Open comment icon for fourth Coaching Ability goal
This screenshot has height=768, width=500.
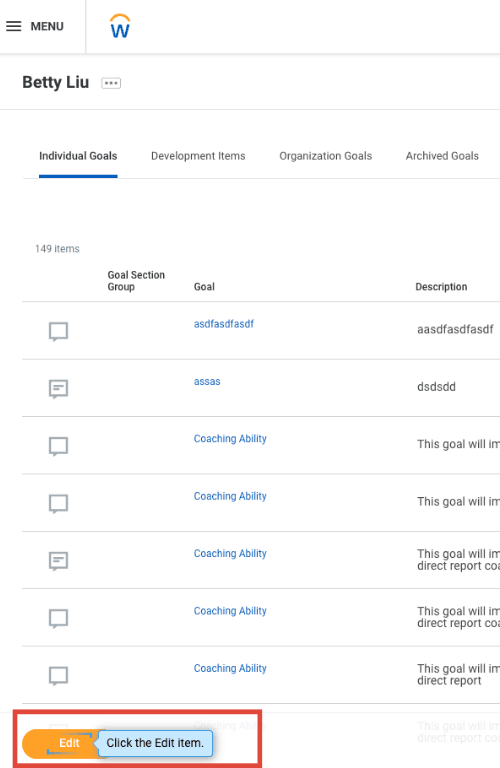click(x=58, y=618)
